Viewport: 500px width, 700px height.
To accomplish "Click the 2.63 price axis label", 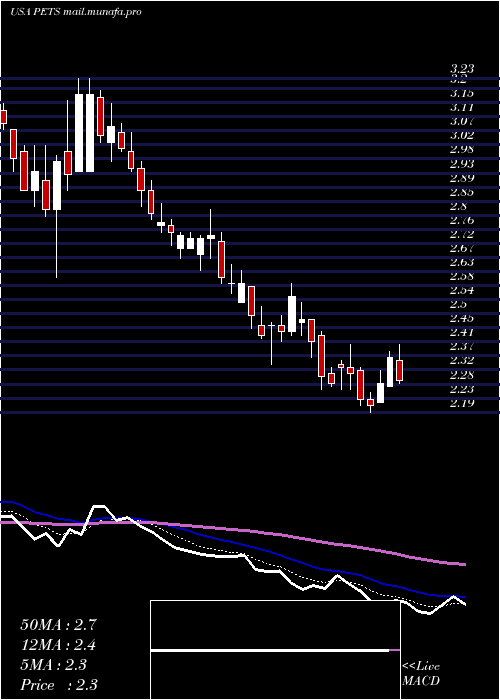I will (462, 262).
